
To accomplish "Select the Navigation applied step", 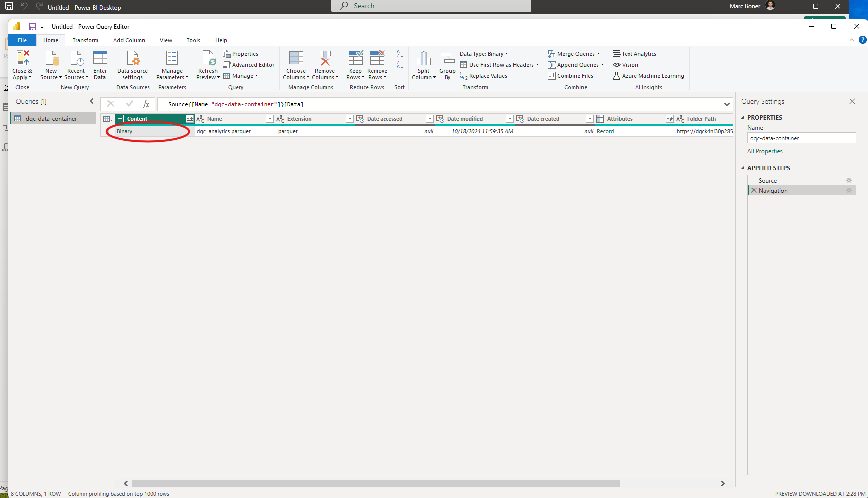I will [x=801, y=191].
